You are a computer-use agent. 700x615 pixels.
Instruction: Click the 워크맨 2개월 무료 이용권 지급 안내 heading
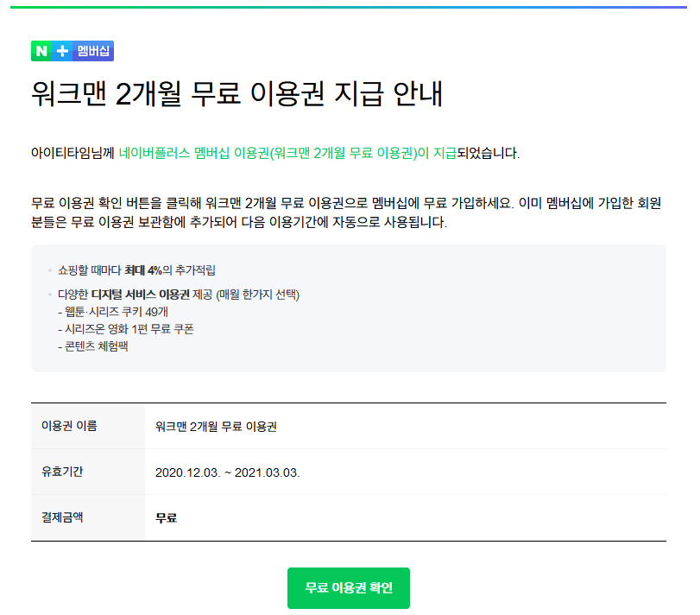pos(236,94)
